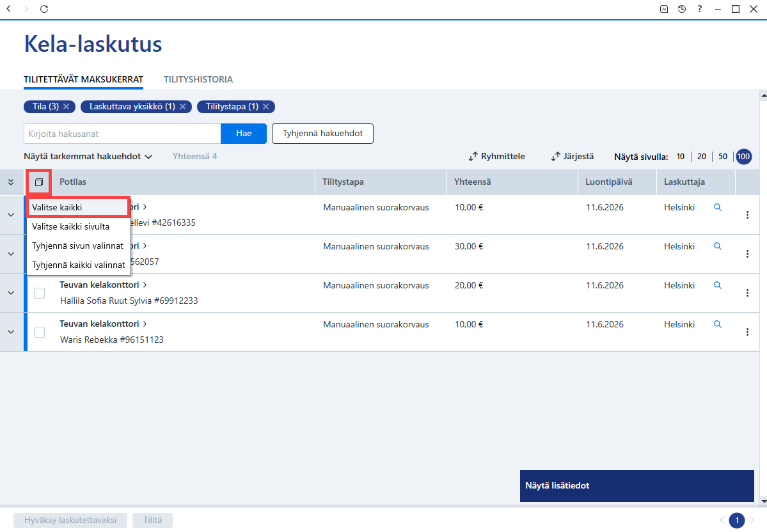Image resolution: width=767 pixels, height=532 pixels.
Task: Expand all rows with double chevron icon
Action: click(11, 182)
